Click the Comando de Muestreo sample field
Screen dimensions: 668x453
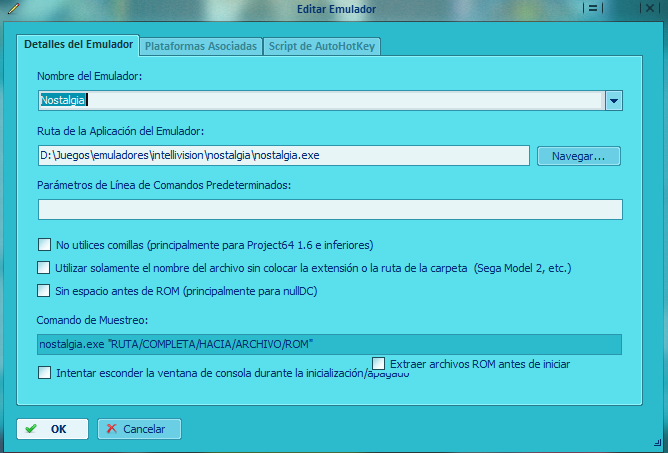[x=329, y=344]
